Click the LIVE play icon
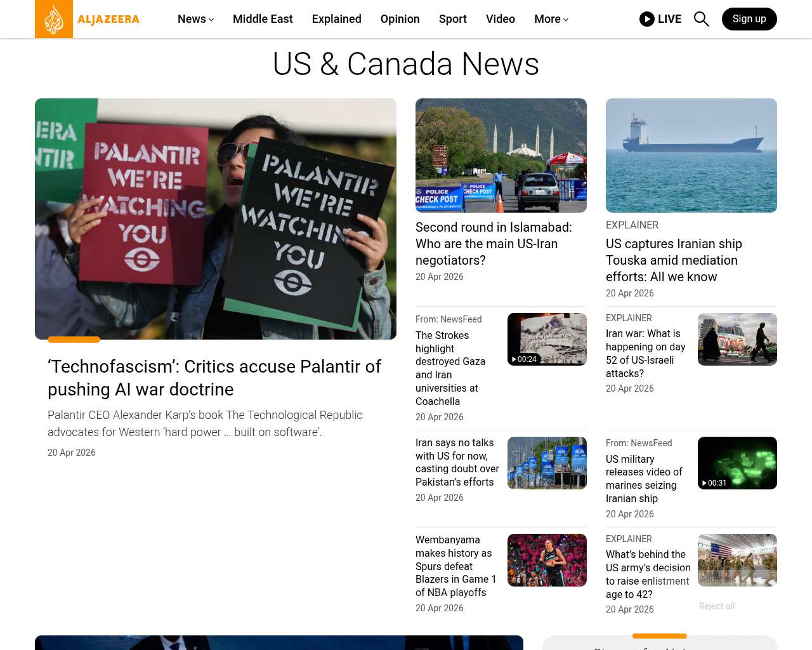This screenshot has height=650, width=812. (647, 19)
